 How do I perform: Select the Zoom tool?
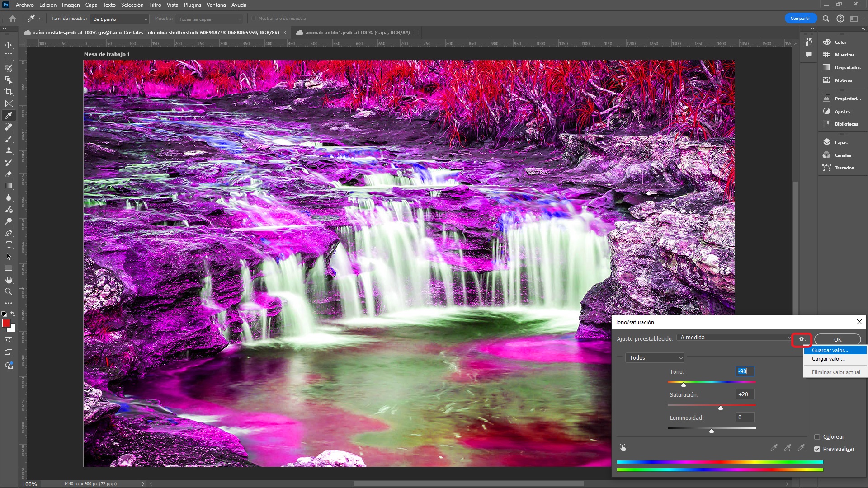click(x=9, y=292)
